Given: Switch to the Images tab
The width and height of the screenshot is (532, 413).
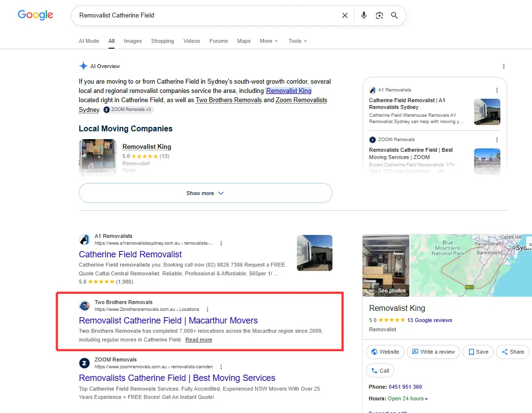Looking at the screenshot, I should [133, 41].
